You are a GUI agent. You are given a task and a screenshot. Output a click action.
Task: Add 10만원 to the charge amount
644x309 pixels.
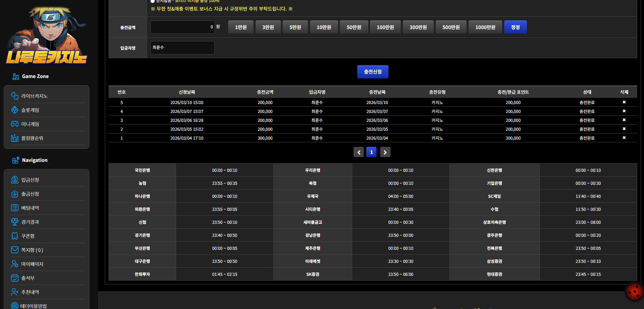[x=324, y=27]
